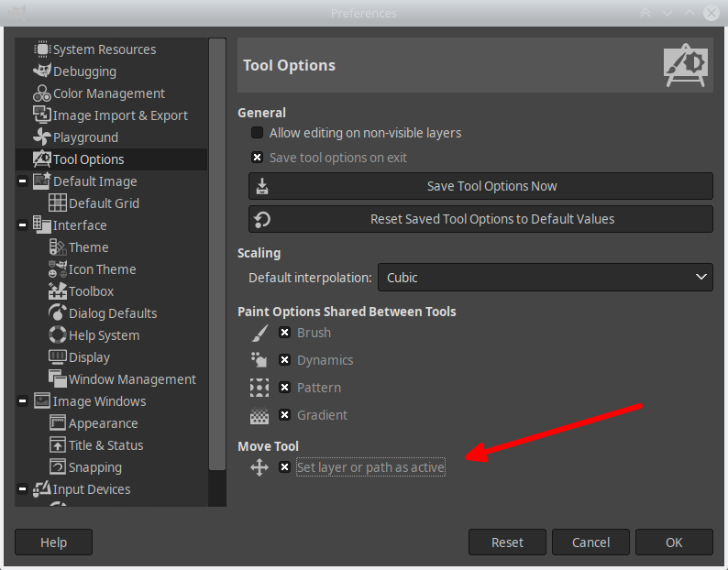
Task: Click the Move Tool crosshair icon
Action: coord(259,467)
